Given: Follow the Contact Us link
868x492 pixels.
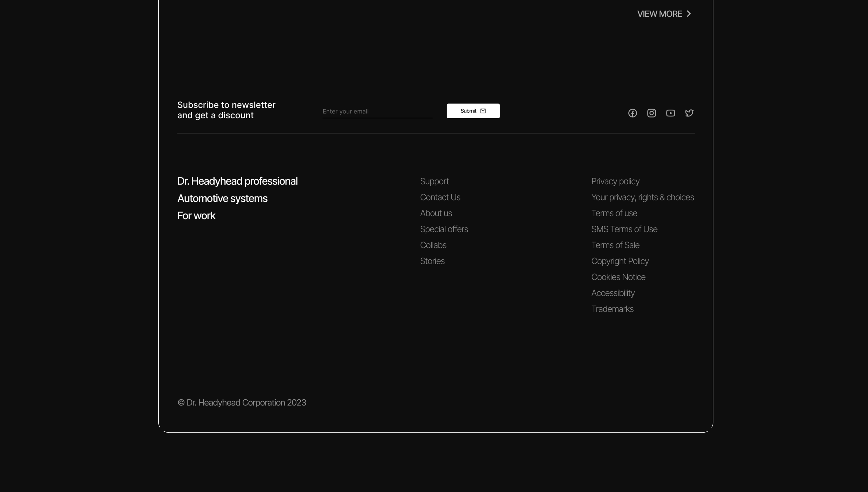Looking at the screenshot, I should (x=440, y=197).
